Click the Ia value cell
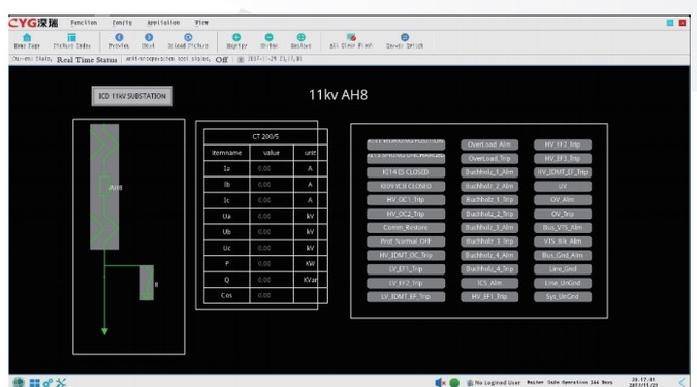The image size is (697, 387). click(x=272, y=168)
